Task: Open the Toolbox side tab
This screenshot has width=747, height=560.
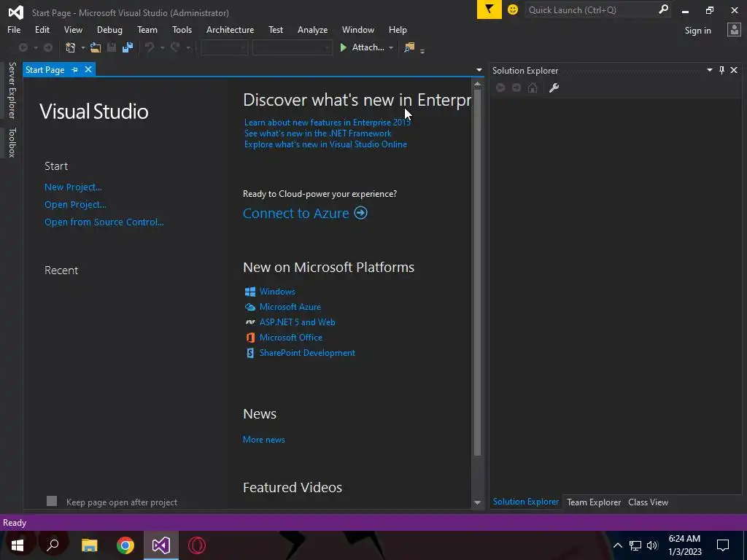Action: coord(12,142)
